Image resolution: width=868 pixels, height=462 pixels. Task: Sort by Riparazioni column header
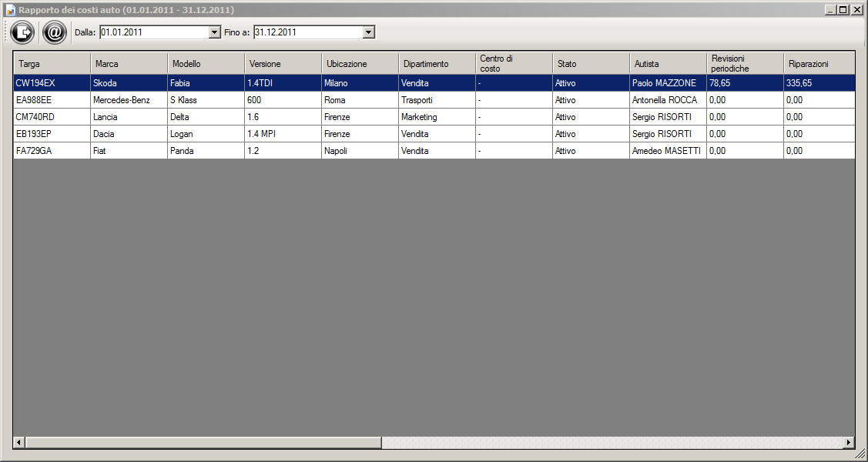[819, 64]
